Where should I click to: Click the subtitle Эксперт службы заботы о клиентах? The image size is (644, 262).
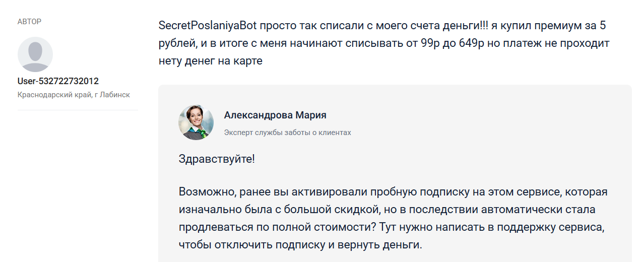pyautogui.click(x=287, y=133)
